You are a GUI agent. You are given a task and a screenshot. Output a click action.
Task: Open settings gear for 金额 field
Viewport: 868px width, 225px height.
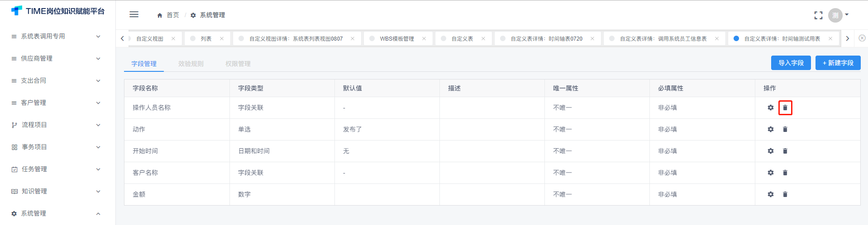(771, 194)
